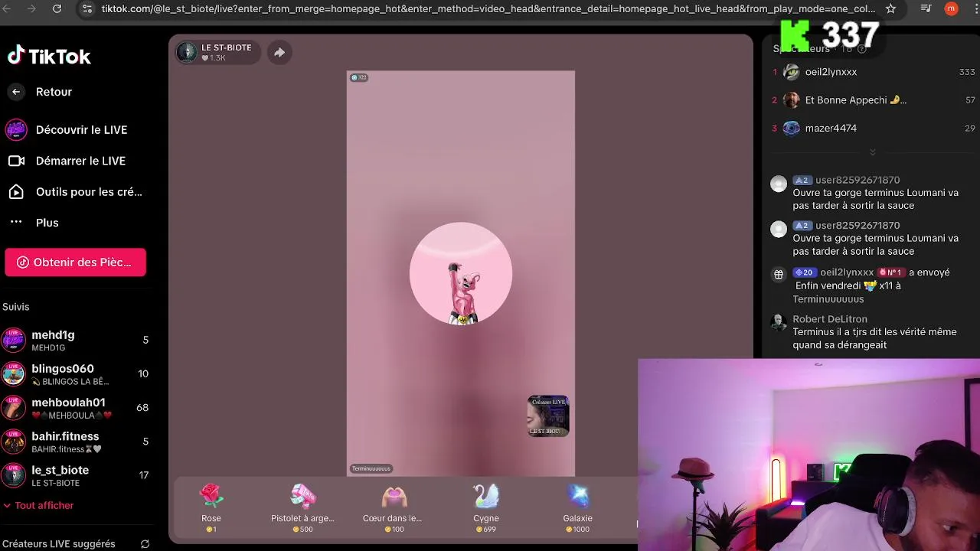The image size is (980, 551).
Task: Send Pistolet à argent gift
Action: (x=302, y=507)
